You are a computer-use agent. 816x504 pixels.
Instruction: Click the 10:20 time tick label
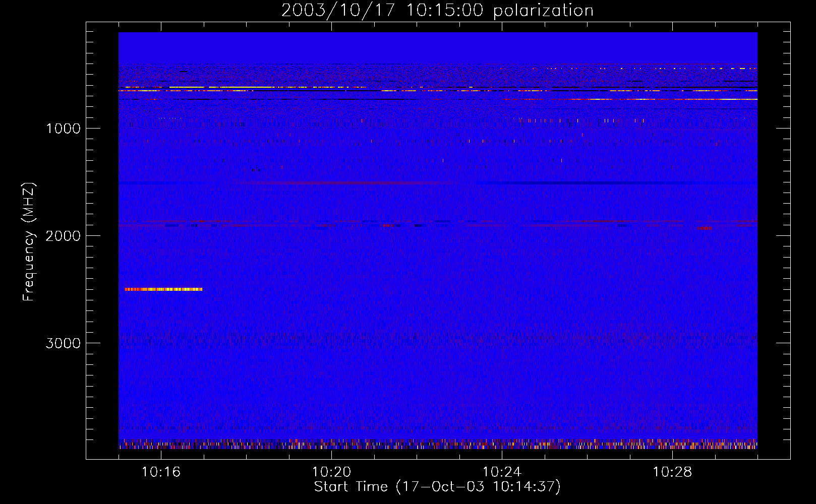tap(331, 472)
